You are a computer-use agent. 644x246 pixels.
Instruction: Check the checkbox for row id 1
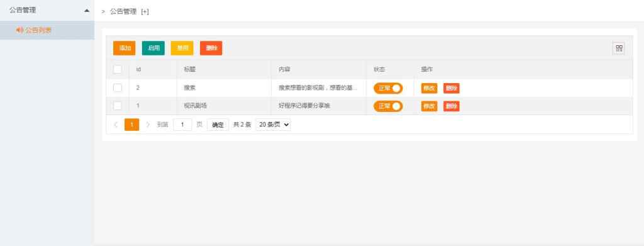pyautogui.click(x=118, y=106)
